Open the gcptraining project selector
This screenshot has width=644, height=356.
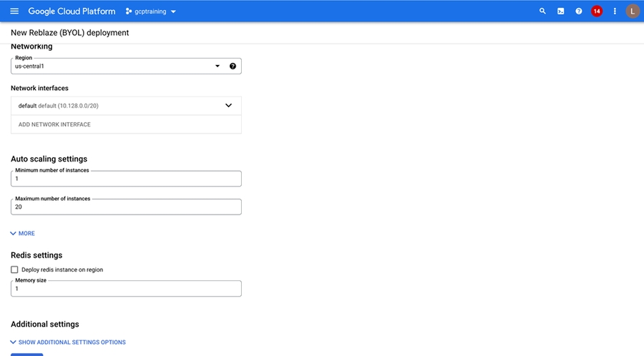[x=150, y=11]
